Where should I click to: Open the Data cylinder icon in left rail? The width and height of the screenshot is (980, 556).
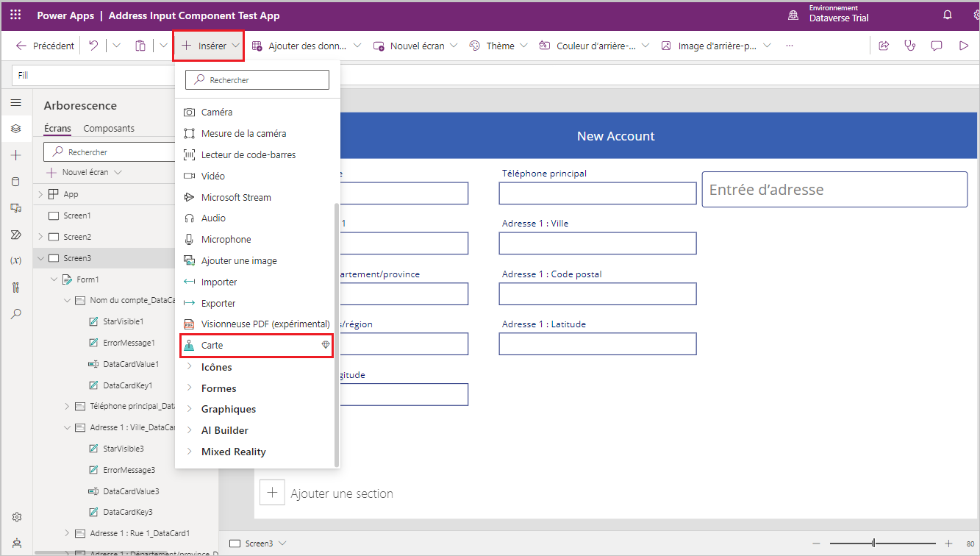tap(15, 182)
